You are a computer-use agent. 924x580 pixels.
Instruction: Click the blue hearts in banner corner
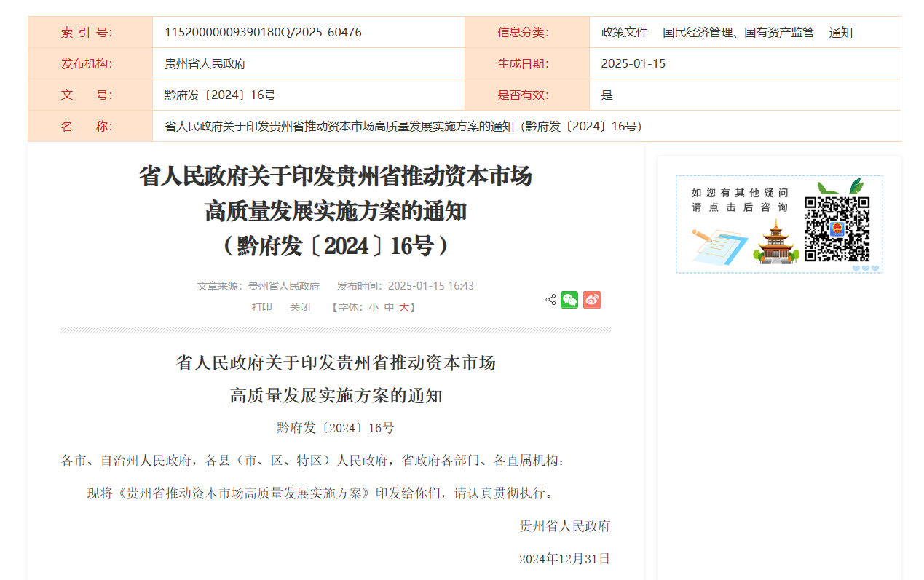(x=865, y=269)
